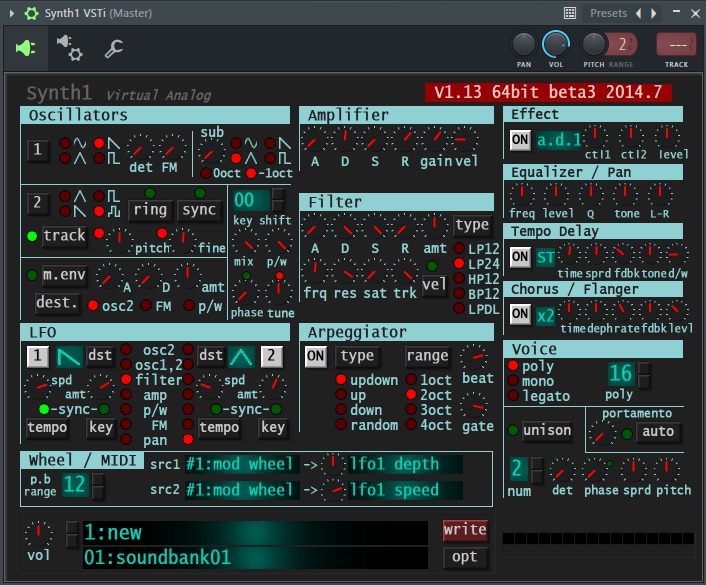Set sub oscillator to -1oct
706x585 pixels.
[251, 173]
